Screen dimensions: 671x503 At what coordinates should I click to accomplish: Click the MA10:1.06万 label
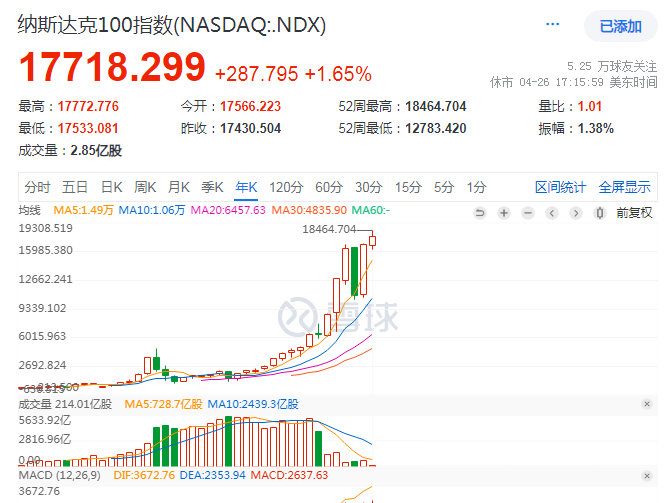click(151, 210)
